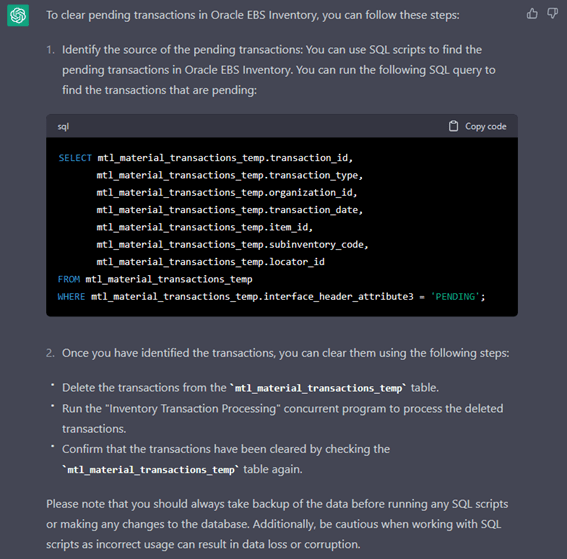Click the locator_id code line
This screenshot has height=559, width=567.
click(x=210, y=262)
